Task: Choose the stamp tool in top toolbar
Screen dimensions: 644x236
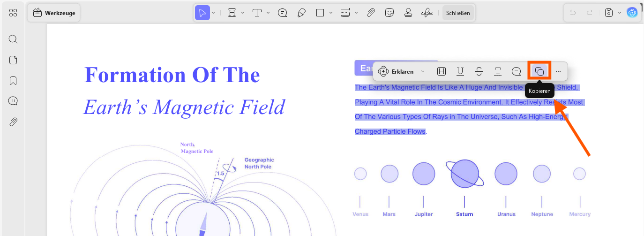Action: click(x=408, y=13)
